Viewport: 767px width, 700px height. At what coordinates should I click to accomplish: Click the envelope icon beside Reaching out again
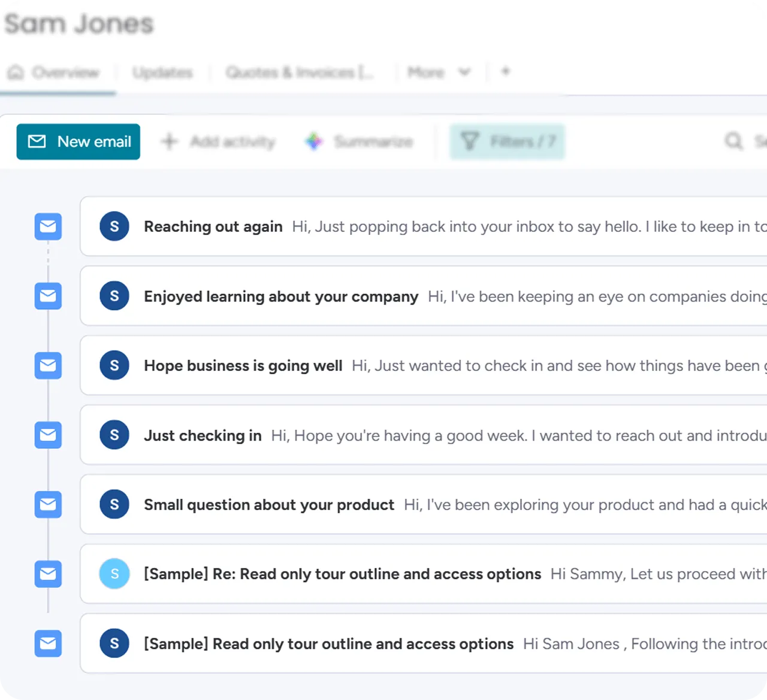pos(48,227)
